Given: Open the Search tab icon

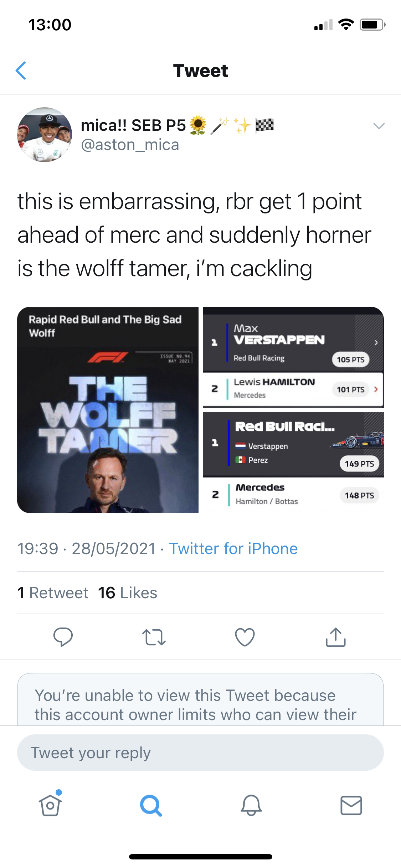Looking at the screenshot, I should [x=151, y=805].
